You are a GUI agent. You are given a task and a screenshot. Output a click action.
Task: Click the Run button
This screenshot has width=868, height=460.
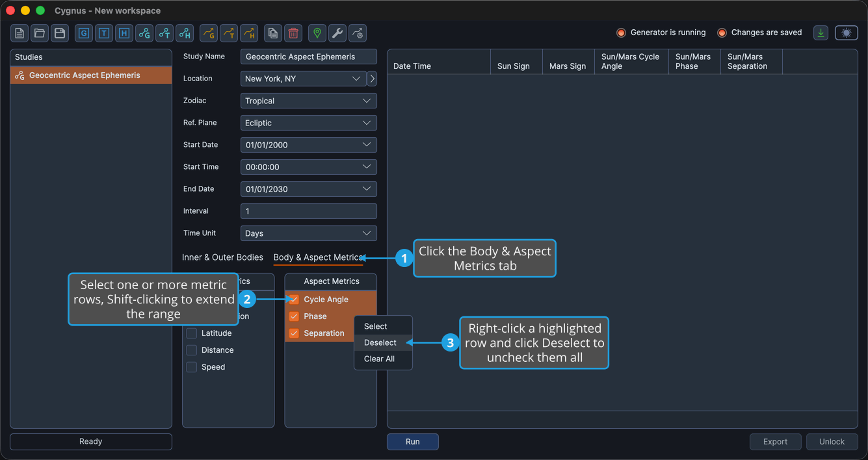click(x=413, y=442)
